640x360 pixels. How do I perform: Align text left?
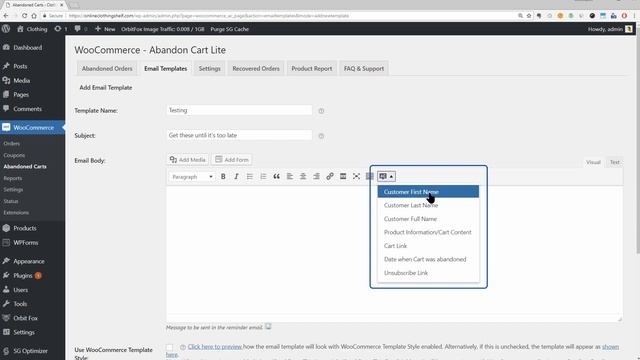coord(290,176)
